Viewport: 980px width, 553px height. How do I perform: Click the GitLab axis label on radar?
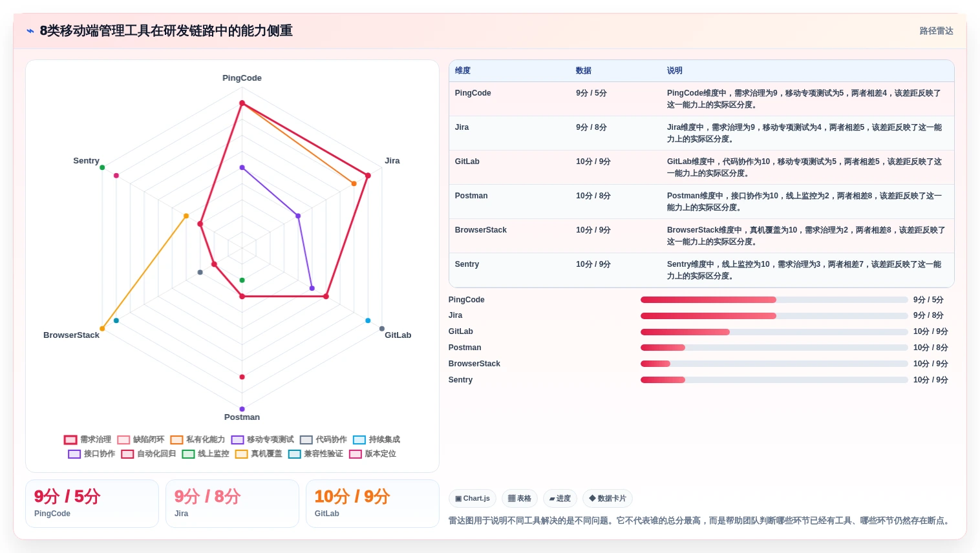tap(398, 335)
